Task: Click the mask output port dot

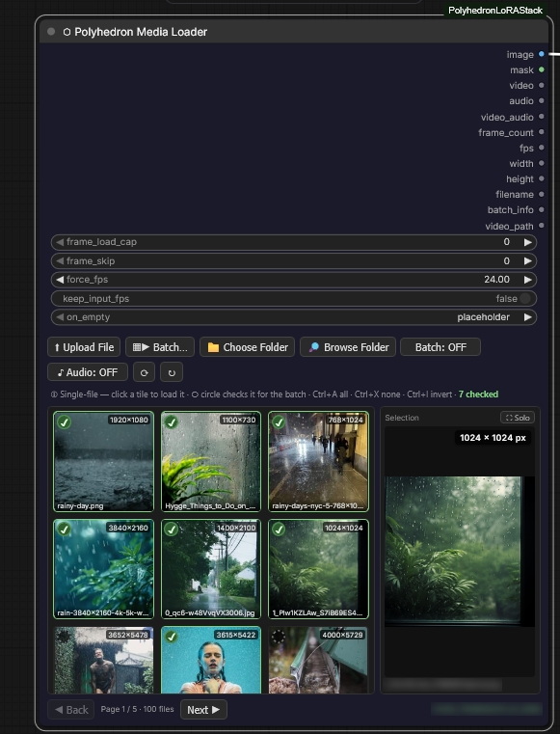Action: click(x=542, y=69)
